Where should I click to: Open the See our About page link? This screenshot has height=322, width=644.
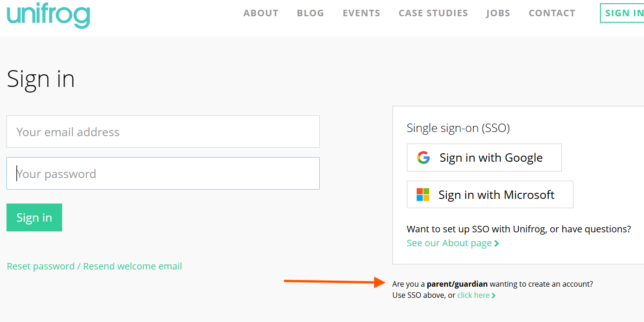point(449,243)
